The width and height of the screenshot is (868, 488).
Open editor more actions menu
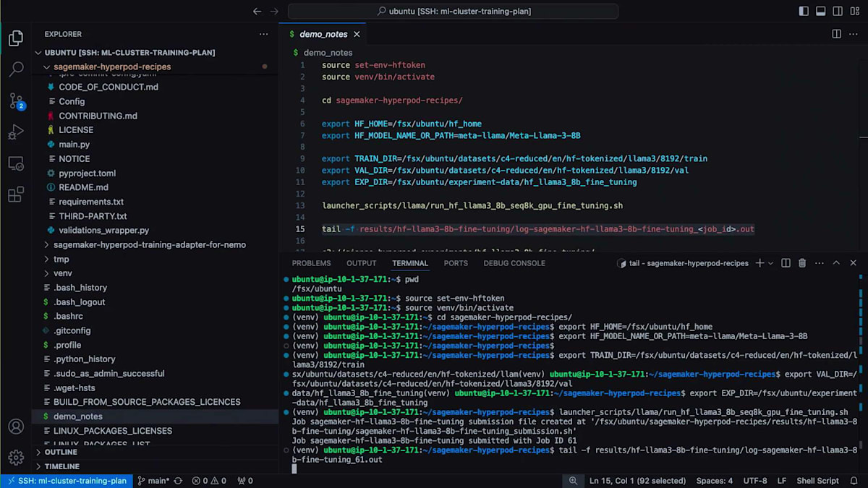(x=854, y=34)
